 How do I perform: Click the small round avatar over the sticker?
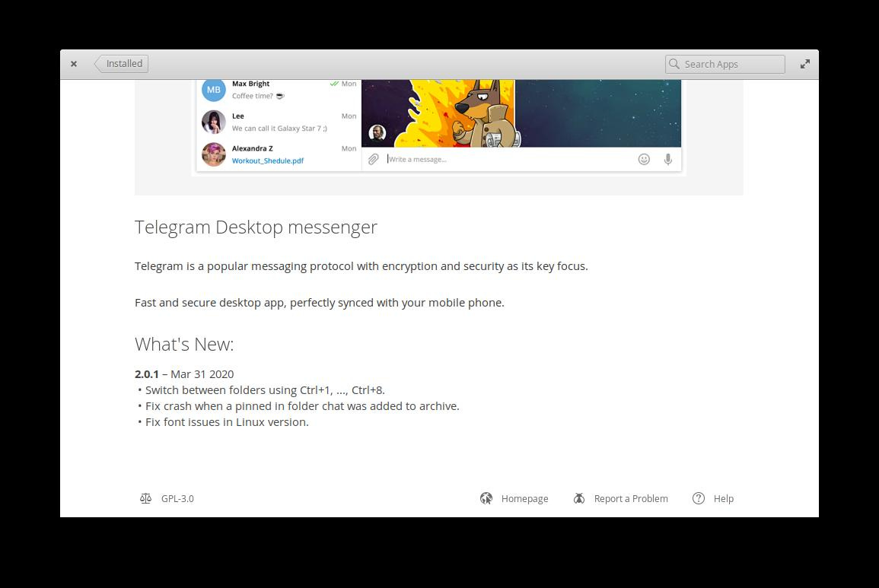tap(377, 133)
